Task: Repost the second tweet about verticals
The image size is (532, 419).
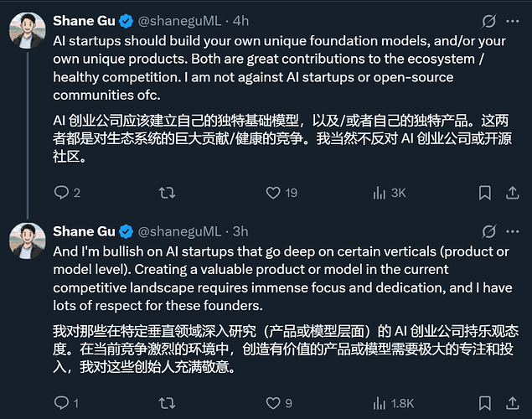Action: (167, 403)
